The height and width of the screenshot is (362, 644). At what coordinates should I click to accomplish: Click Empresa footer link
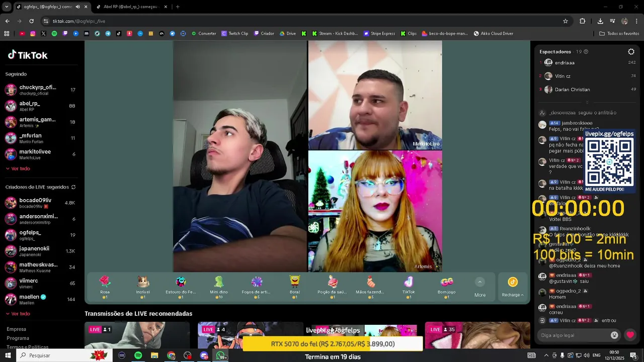pos(16,329)
